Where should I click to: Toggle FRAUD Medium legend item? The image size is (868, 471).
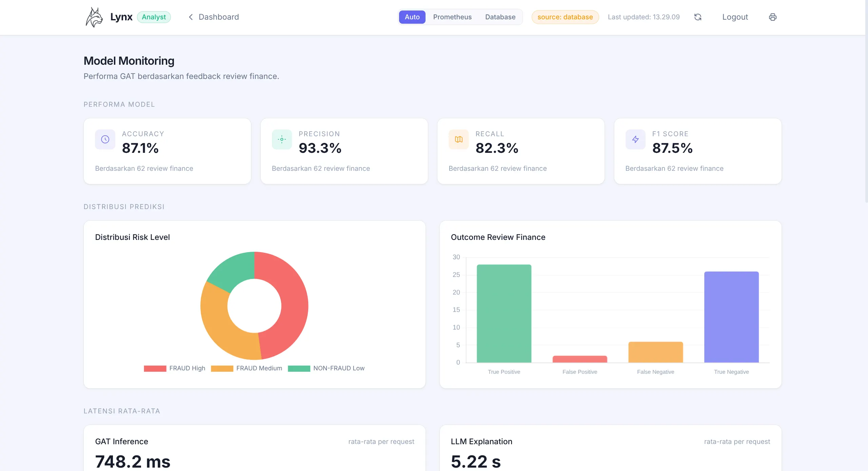point(246,368)
